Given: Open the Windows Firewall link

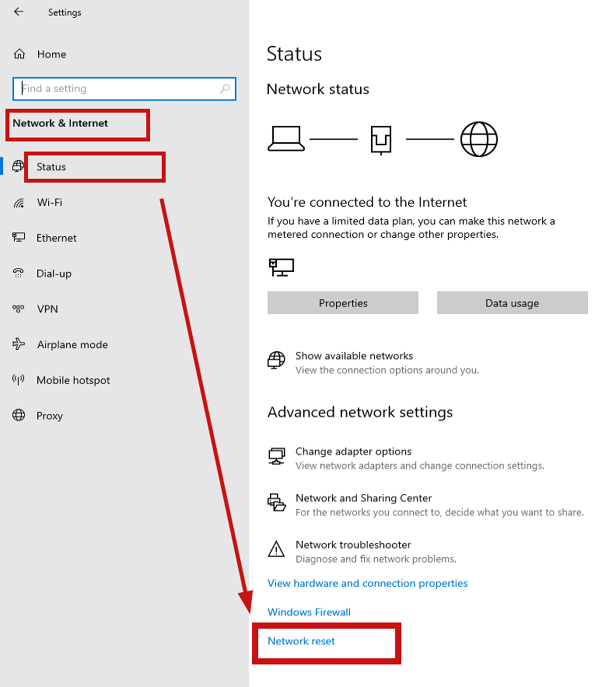Looking at the screenshot, I should tap(308, 612).
